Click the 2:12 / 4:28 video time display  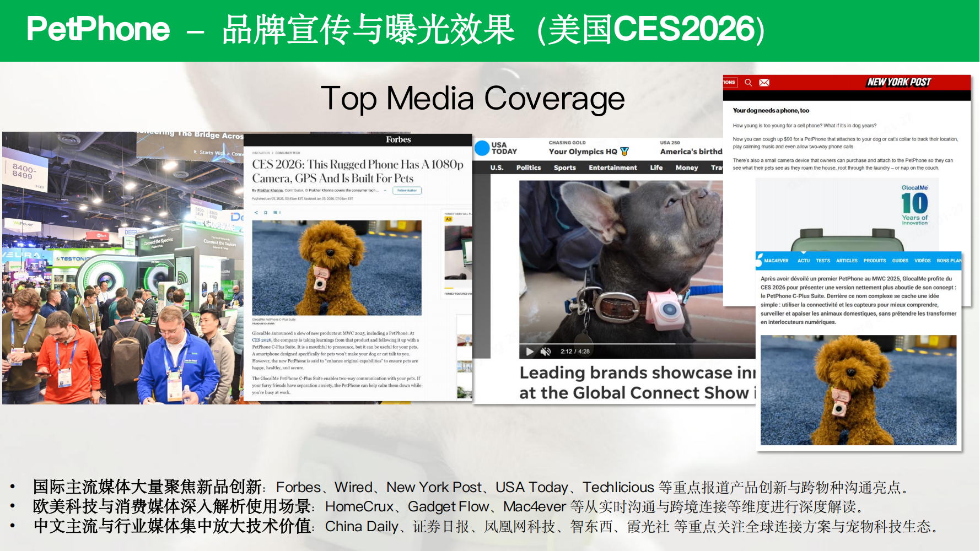575,352
